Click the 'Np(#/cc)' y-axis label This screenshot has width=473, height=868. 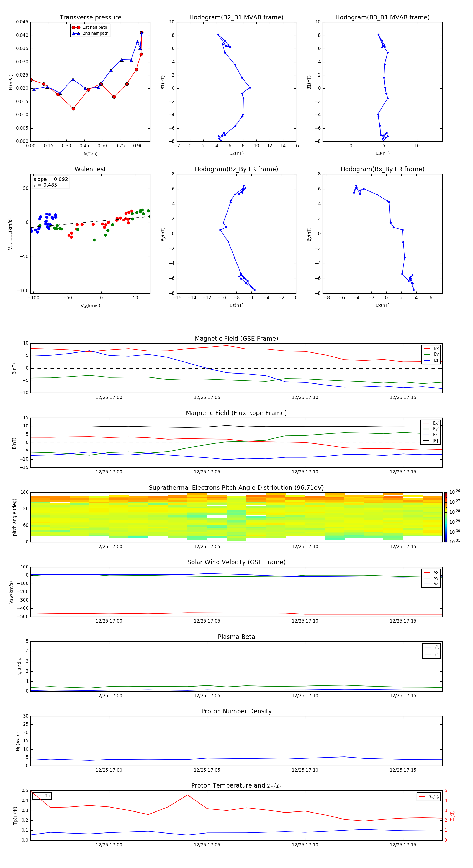18,741
